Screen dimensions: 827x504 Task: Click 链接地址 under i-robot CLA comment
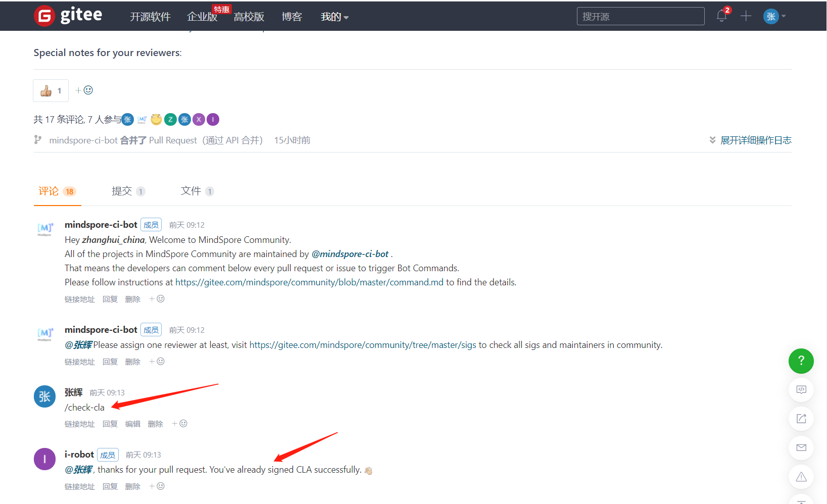pyautogui.click(x=80, y=487)
